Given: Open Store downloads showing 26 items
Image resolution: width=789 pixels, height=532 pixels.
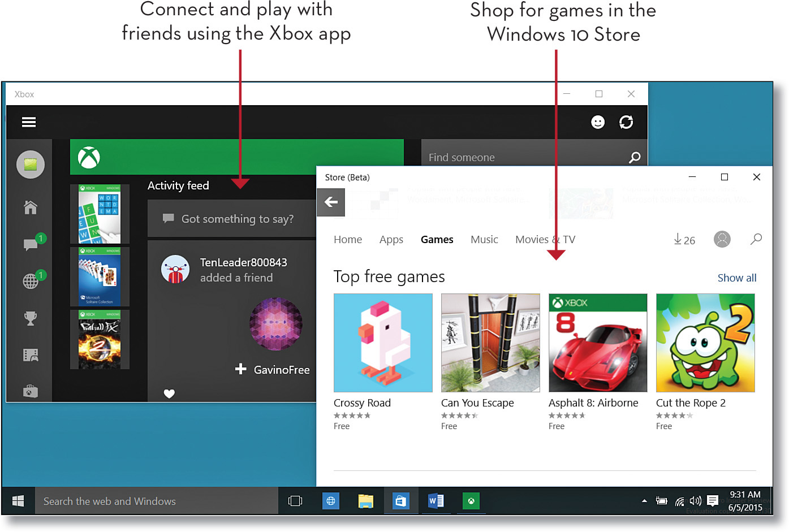Looking at the screenshot, I should point(684,240).
